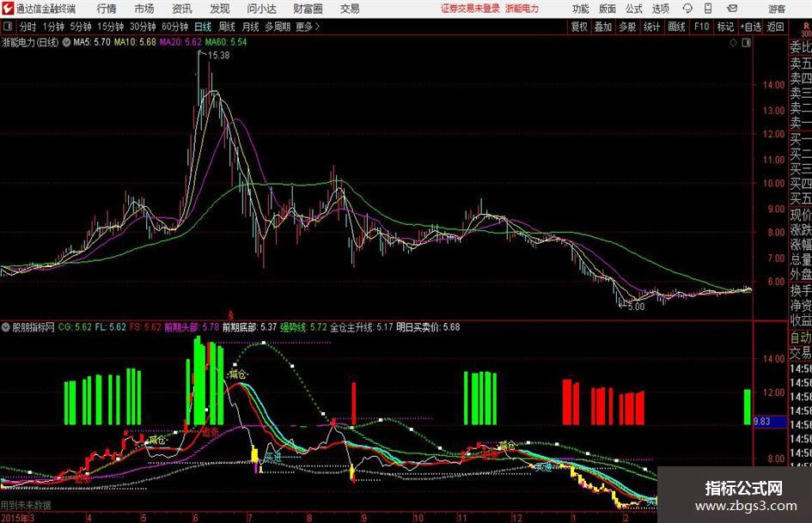Open the mobile phone icon in title bar
Image resolution: width=812 pixels, height=523 pixels.
click(708, 9)
